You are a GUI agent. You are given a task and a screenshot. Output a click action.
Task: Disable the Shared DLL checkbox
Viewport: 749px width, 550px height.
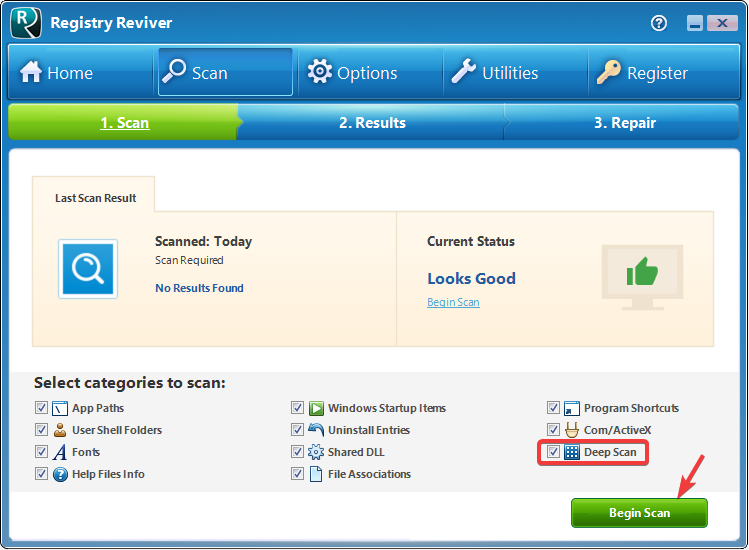click(298, 452)
